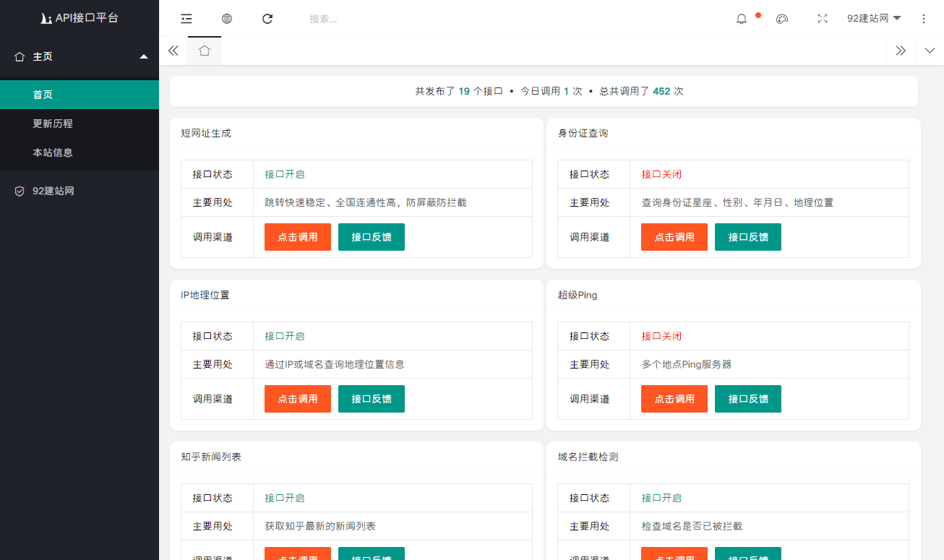This screenshot has width=944, height=560.
Task: Select 首页 in the sidebar
Action: click(80, 95)
